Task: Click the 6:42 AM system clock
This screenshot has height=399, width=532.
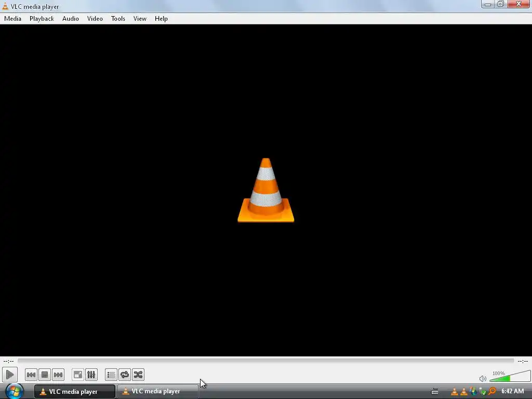Action: pos(512,391)
